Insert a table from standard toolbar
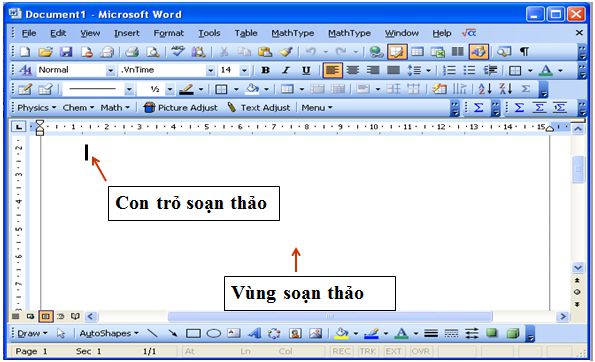The image size is (595, 362). tap(417, 52)
